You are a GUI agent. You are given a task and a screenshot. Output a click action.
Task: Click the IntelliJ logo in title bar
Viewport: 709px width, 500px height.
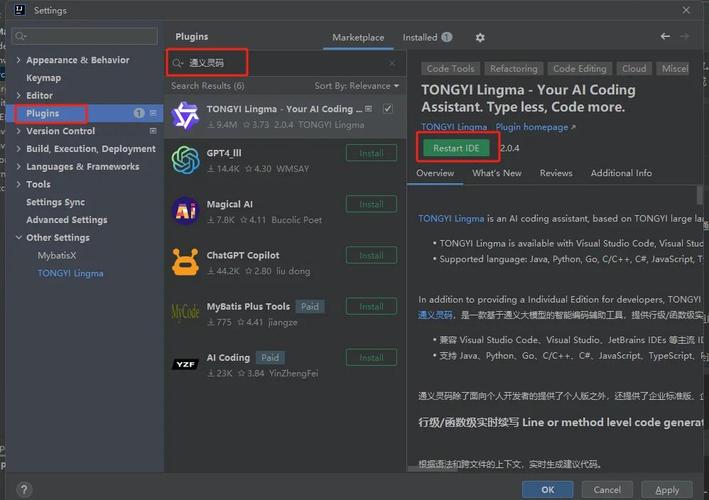19,10
